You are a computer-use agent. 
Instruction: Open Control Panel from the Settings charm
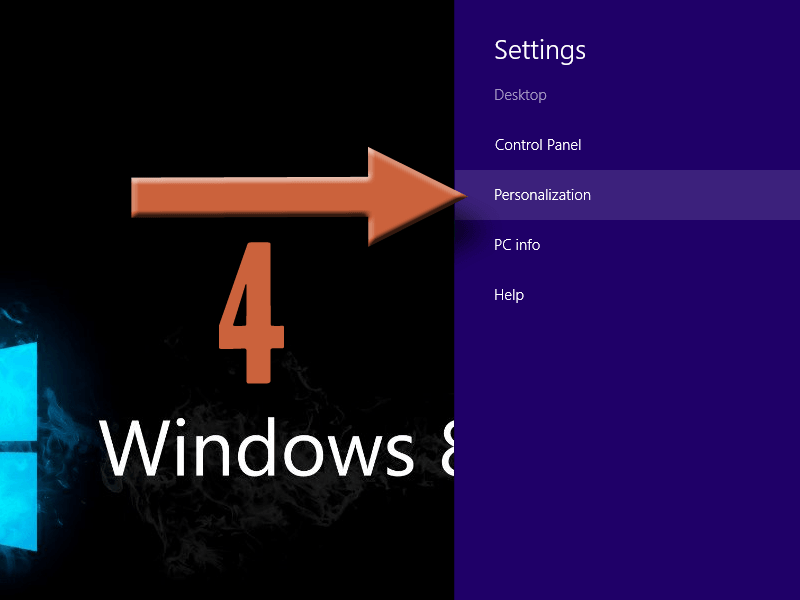click(537, 145)
